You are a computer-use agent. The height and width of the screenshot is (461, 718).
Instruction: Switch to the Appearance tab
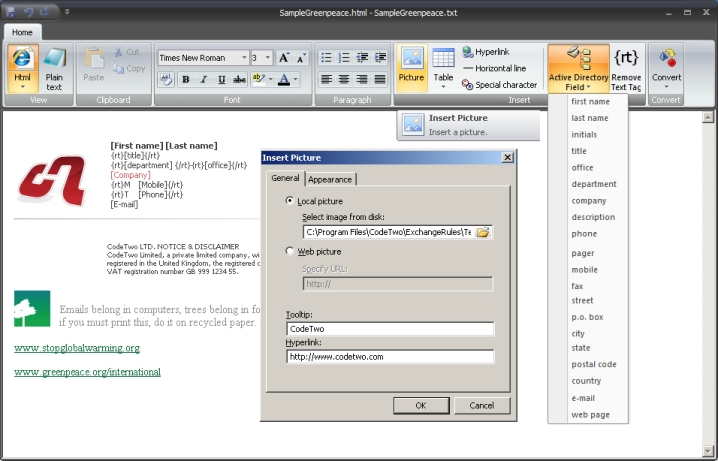pyautogui.click(x=330, y=179)
